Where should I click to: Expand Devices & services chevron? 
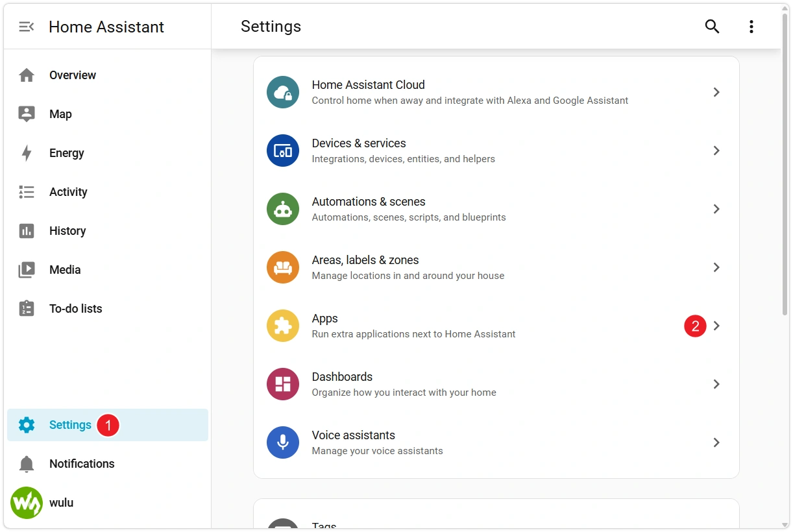[x=716, y=151]
